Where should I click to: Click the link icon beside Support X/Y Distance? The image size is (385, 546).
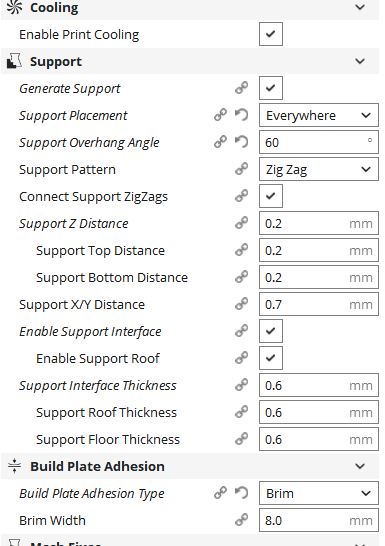[x=241, y=304]
